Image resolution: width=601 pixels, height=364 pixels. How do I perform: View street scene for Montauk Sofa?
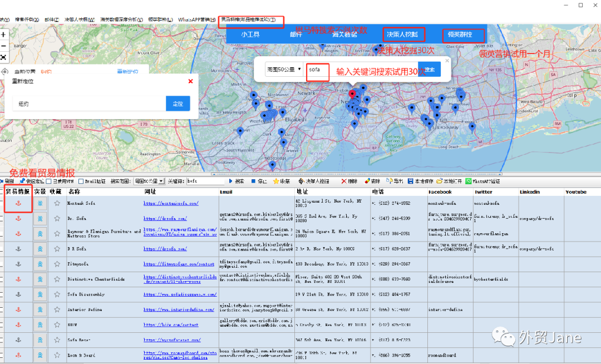click(x=40, y=204)
